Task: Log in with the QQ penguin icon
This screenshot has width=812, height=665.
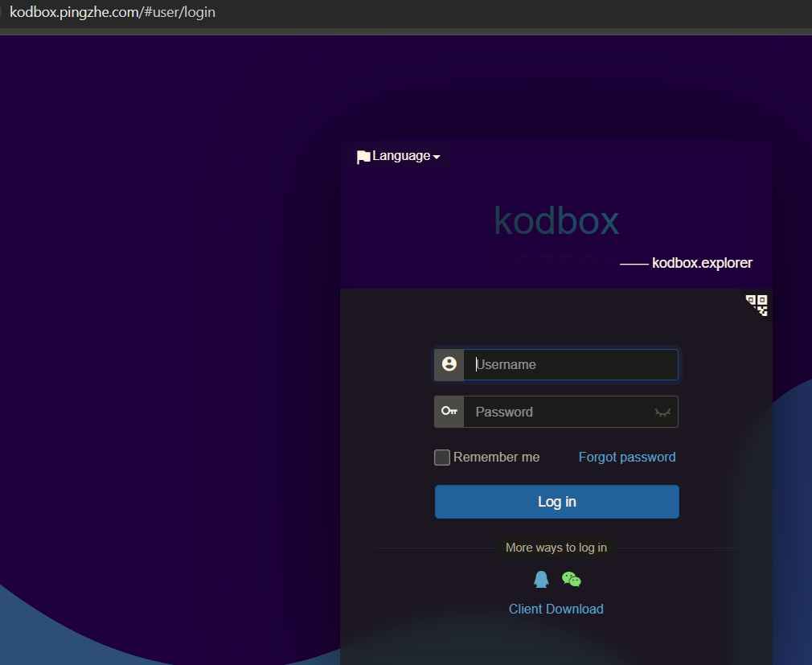Action: [541, 579]
